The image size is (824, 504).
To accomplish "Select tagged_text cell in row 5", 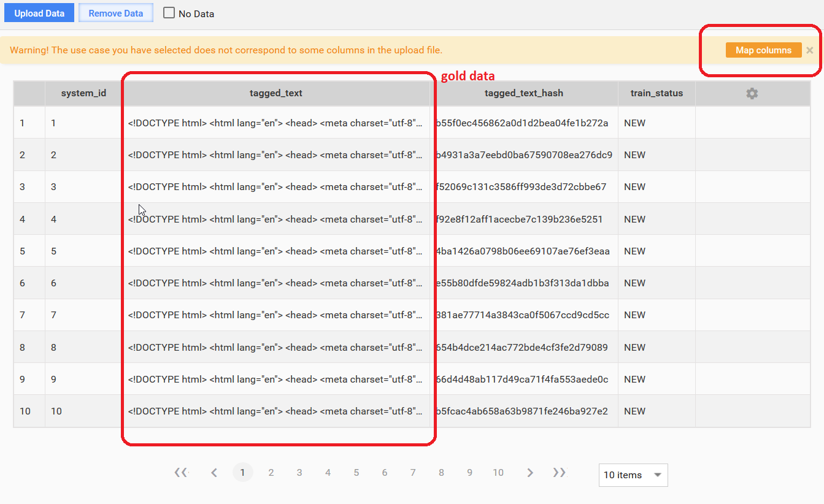I will (276, 251).
